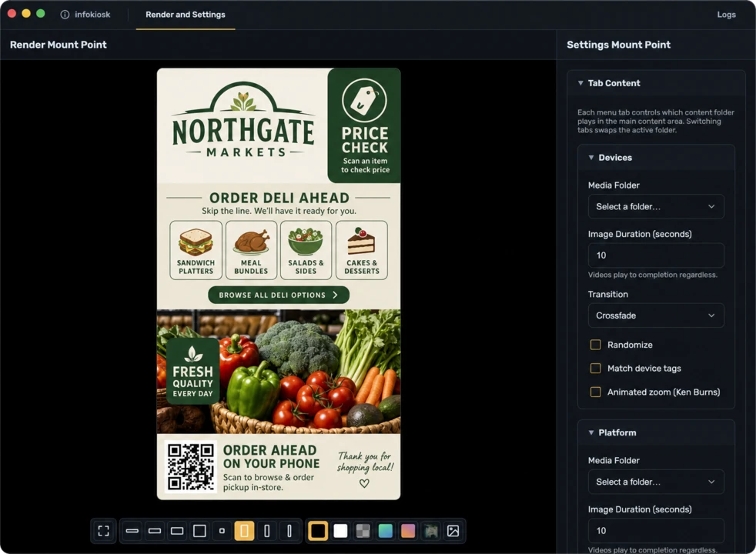The width and height of the screenshot is (756, 554).
Task: Enable Randomize under Devices
Action: pyautogui.click(x=595, y=345)
